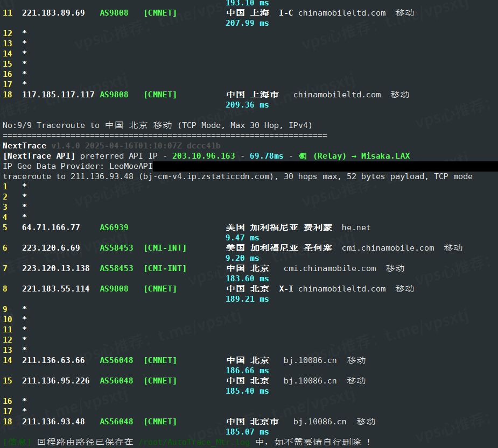
Task: Click the IP address 223.120.13.138
Action: click(x=56, y=268)
